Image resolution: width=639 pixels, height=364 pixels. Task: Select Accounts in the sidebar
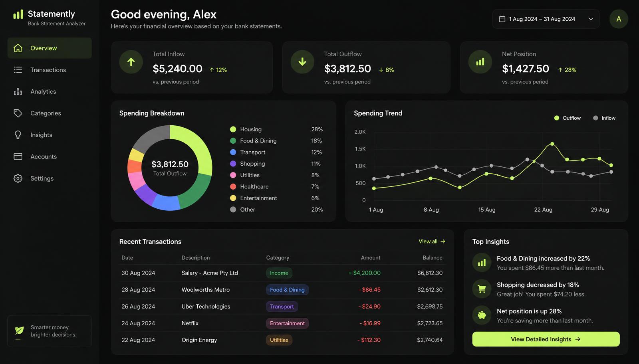click(50, 156)
